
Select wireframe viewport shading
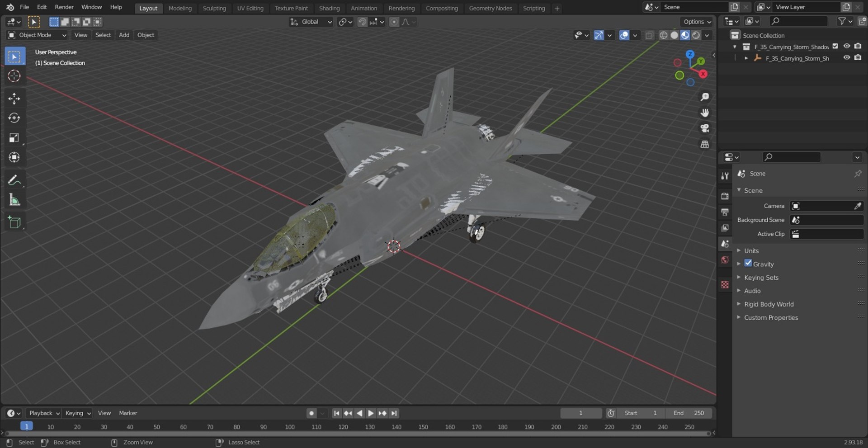tap(663, 35)
